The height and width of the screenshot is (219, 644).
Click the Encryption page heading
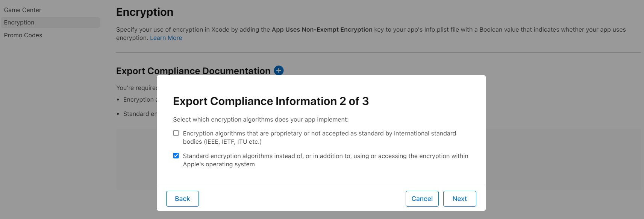[145, 12]
